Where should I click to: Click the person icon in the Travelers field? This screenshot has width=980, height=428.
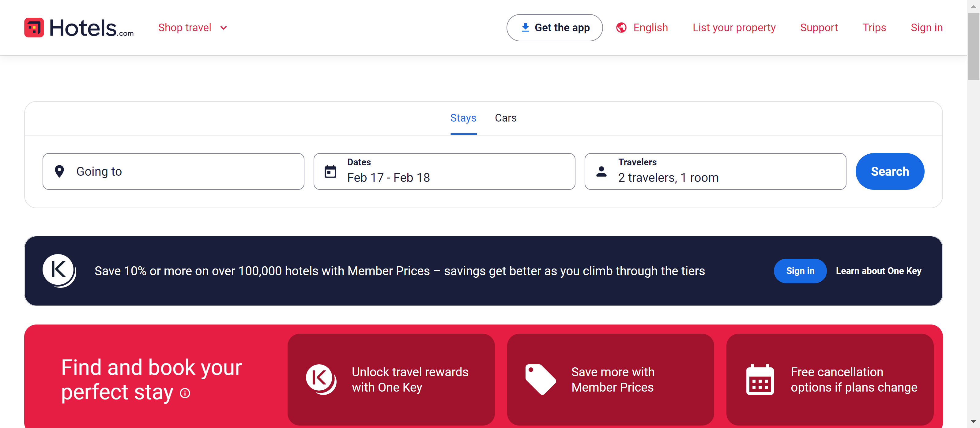pos(601,171)
